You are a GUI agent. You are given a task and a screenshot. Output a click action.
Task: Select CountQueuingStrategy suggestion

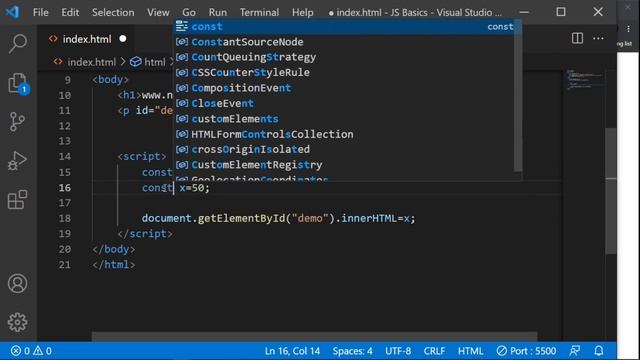click(344, 57)
